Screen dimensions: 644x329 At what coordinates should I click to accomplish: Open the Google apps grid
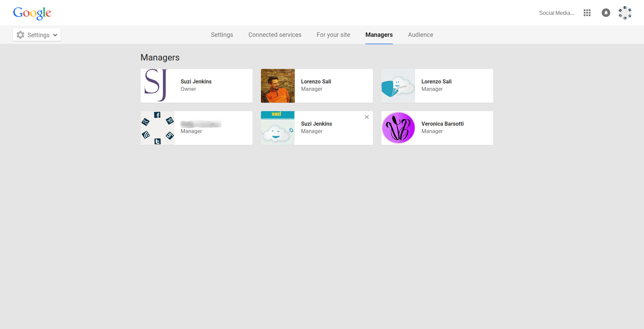587,13
